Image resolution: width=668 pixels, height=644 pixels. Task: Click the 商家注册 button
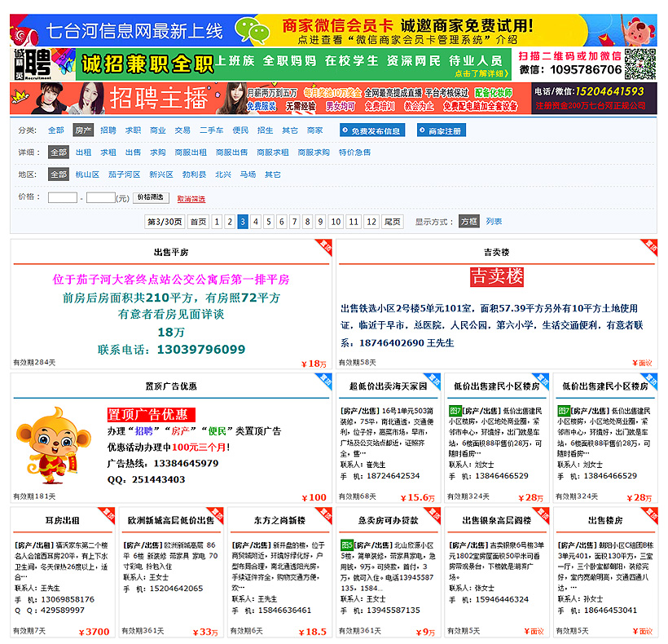point(442,130)
